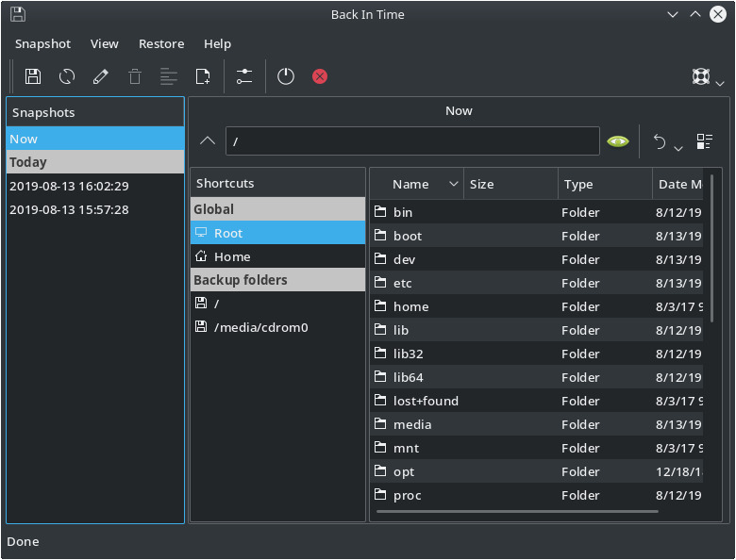Open the Restore menu
The width and height of the screenshot is (736, 560).
click(x=161, y=43)
